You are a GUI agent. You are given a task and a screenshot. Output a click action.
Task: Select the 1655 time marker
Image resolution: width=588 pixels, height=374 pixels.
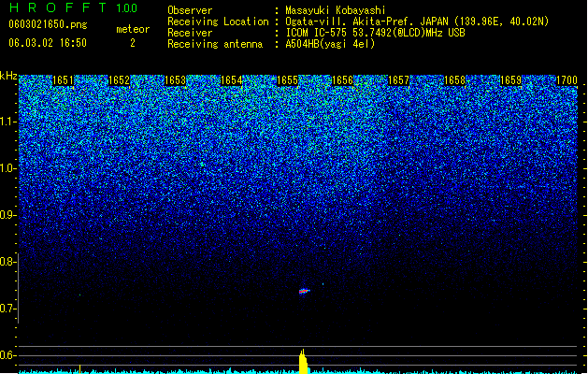click(x=287, y=80)
